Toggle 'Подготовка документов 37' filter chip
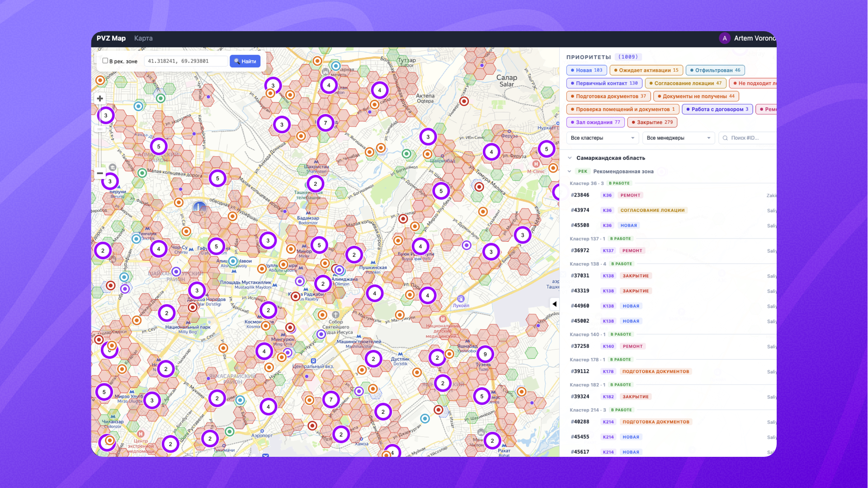 [x=609, y=96]
